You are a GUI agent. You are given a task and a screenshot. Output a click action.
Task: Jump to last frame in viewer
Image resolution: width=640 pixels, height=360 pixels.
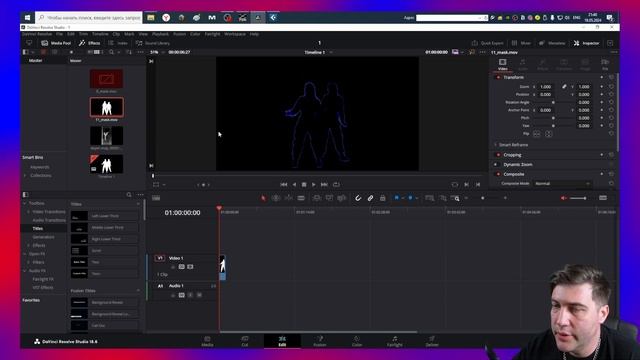coord(324,184)
